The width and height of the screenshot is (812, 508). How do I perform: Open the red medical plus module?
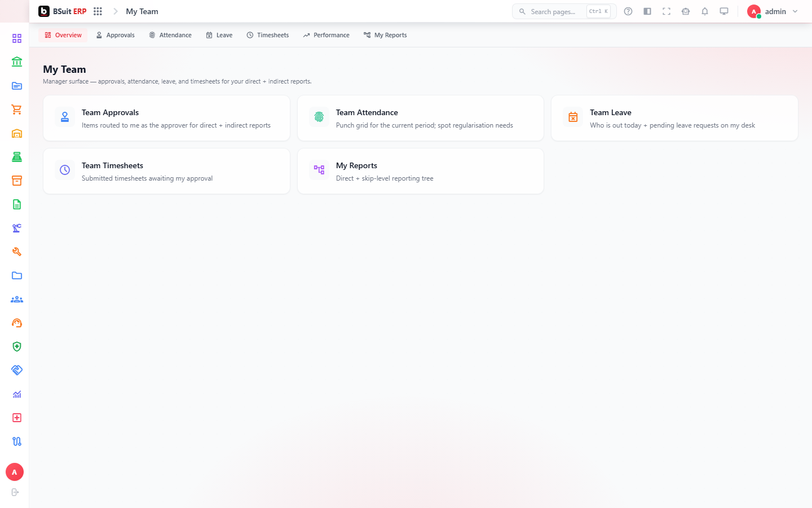click(x=17, y=418)
